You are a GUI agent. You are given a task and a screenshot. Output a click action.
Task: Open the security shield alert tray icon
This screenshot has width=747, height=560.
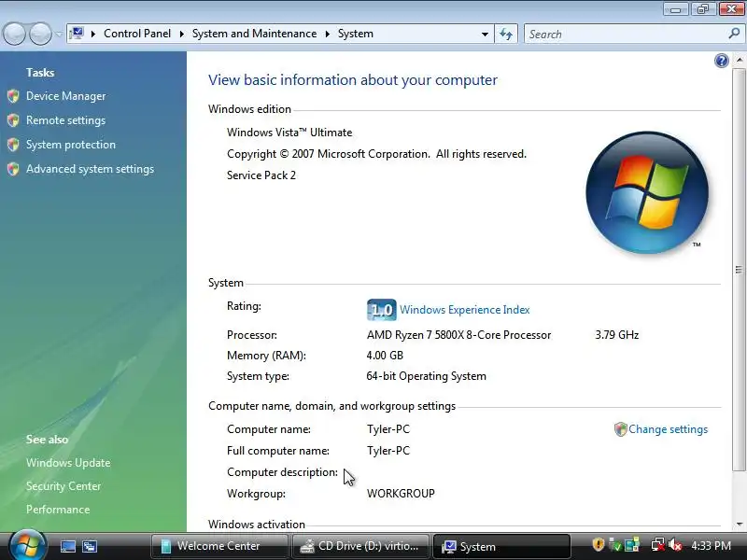click(x=599, y=545)
